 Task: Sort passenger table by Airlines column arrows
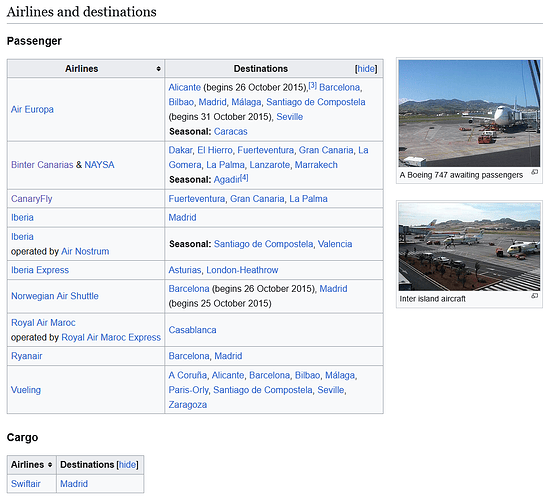pyautogui.click(x=158, y=69)
